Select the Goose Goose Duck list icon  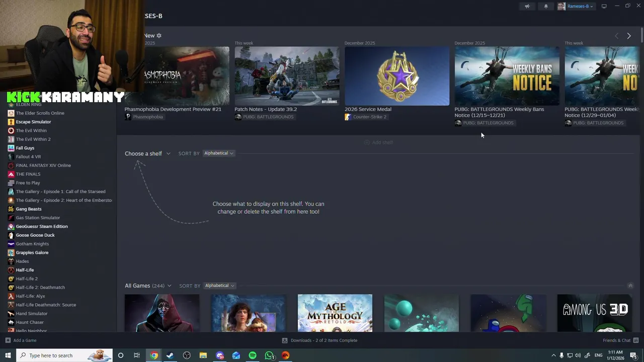tap(11, 235)
